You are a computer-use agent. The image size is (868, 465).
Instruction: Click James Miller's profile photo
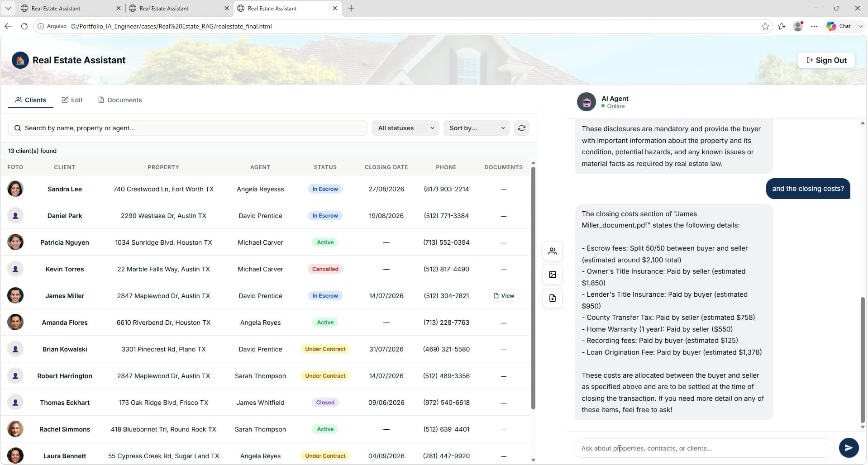tap(15, 295)
